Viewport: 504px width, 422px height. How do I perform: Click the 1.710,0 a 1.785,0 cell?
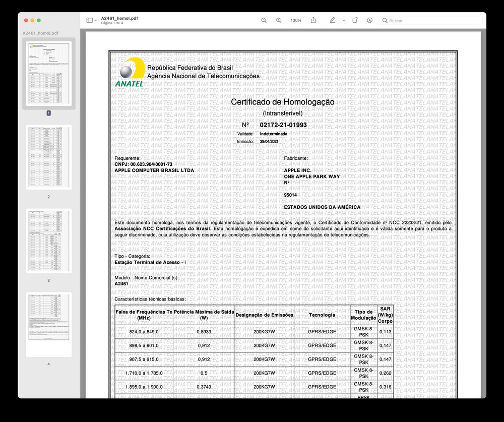point(144,373)
